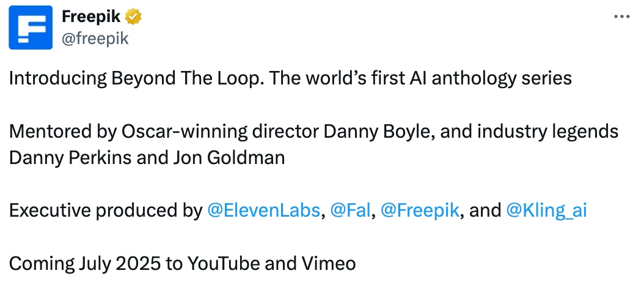Open the @ElevenLabs mention link

pyautogui.click(x=264, y=211)
